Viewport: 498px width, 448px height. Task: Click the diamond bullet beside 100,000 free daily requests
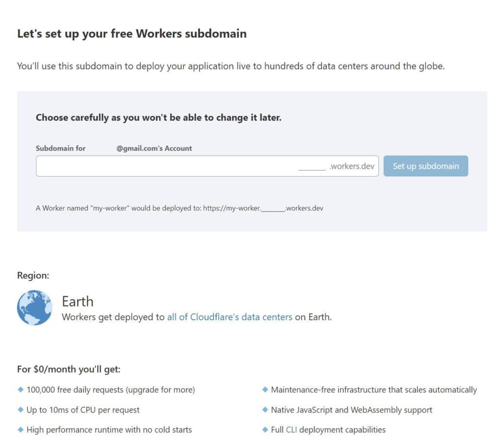pyautogui.click(x=20, y=390)
